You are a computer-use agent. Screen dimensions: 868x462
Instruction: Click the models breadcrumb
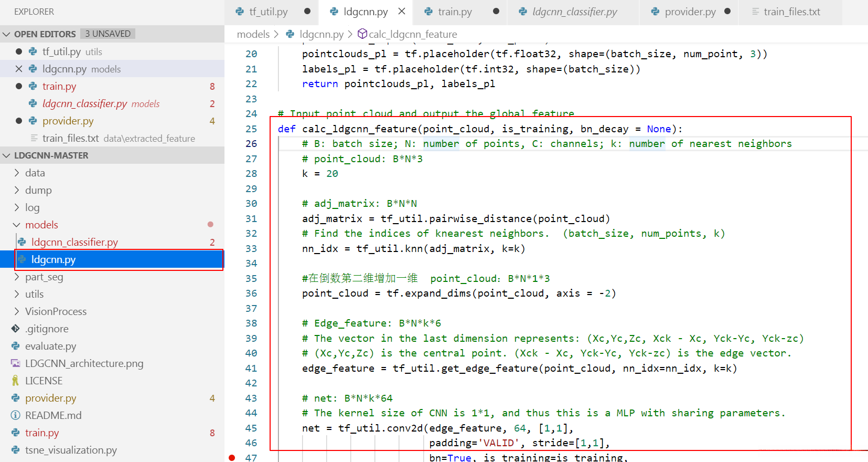click(253, 34)
